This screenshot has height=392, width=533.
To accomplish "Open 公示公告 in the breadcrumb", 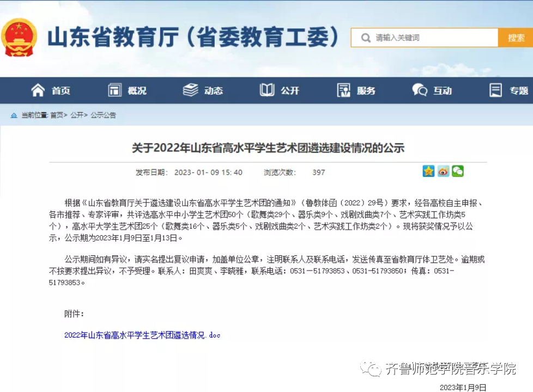I will tap(103, 115).
